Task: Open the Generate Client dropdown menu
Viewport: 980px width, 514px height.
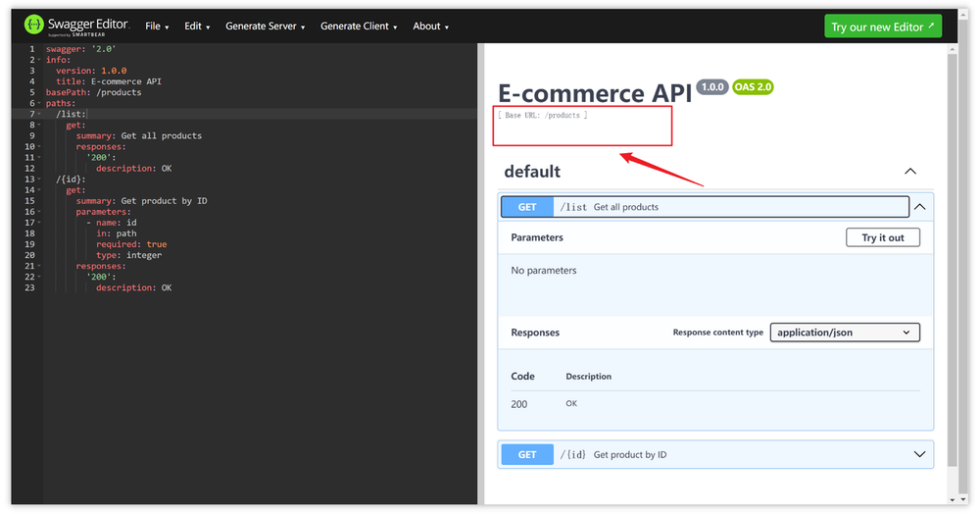Action: click(359, 26)
